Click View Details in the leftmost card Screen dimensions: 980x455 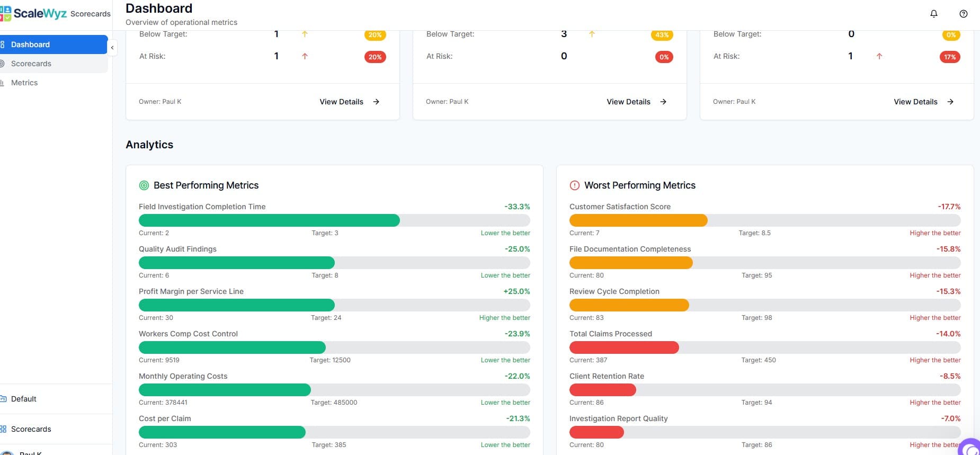[x=342, y=102]
